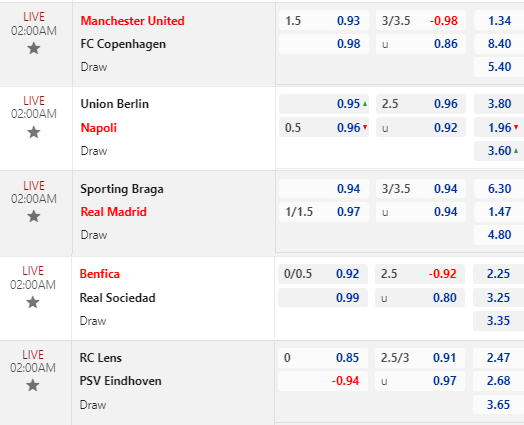
Task: Mark Benfica vs Real Sociedad as favorite
Action: [x=33, y=302]
